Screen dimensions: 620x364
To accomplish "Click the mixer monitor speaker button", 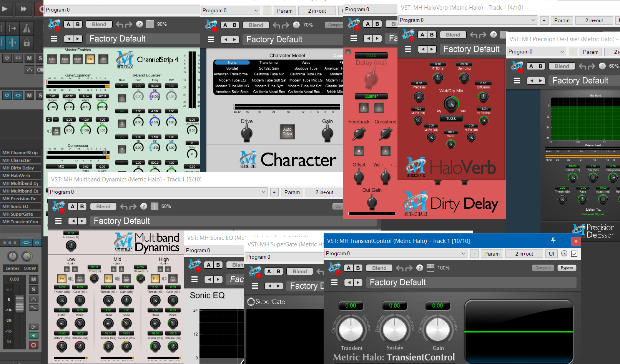I will tap(33, 336).
